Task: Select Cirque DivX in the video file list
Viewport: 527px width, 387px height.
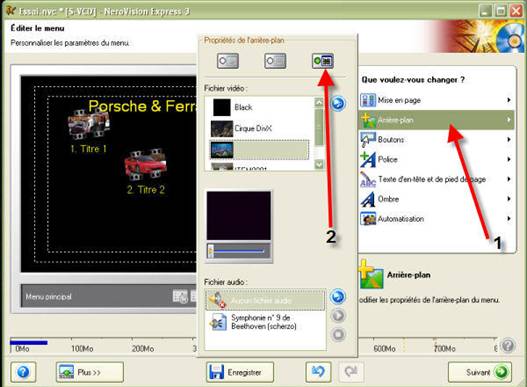Action: (x=259, y=128)
